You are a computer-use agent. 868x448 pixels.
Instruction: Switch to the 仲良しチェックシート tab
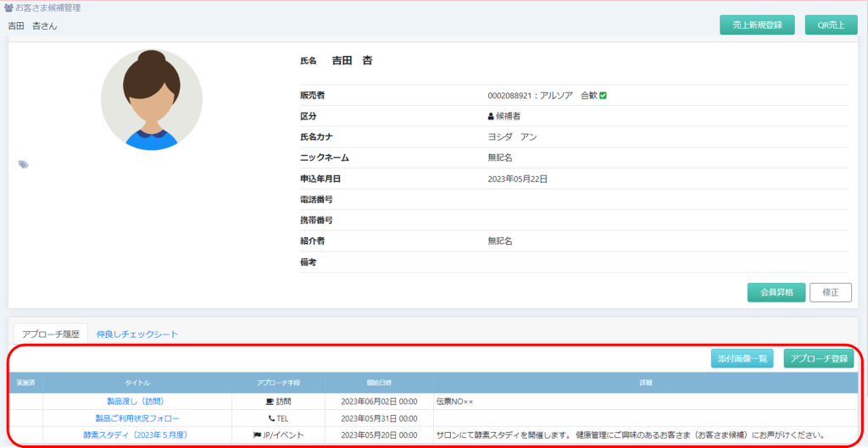pos(137,335)
